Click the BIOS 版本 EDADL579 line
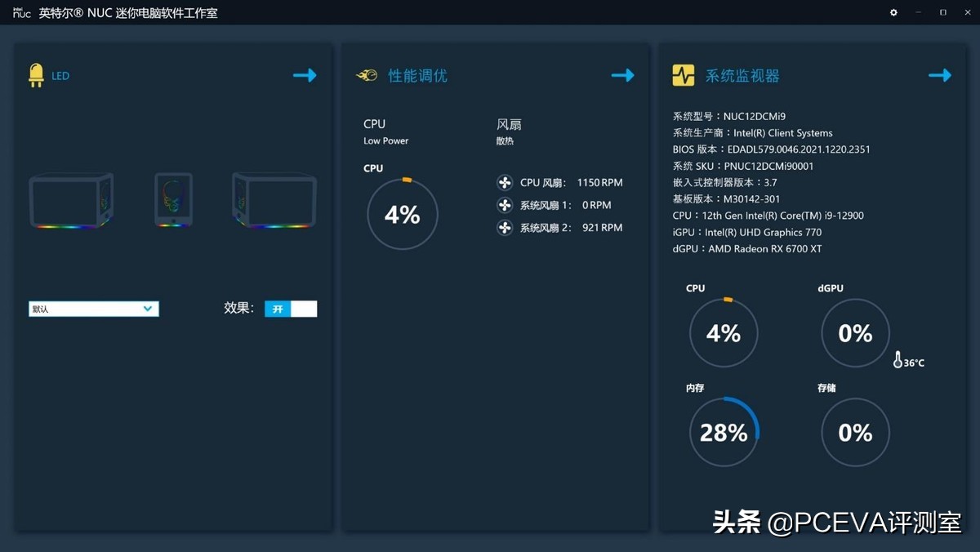The image size is (980, 552). point(771,149)
